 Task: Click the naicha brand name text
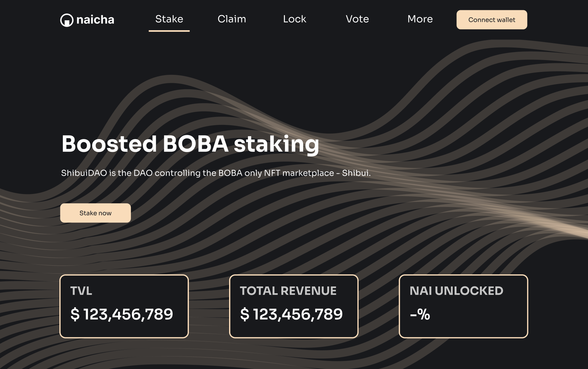tap(95, 20)
